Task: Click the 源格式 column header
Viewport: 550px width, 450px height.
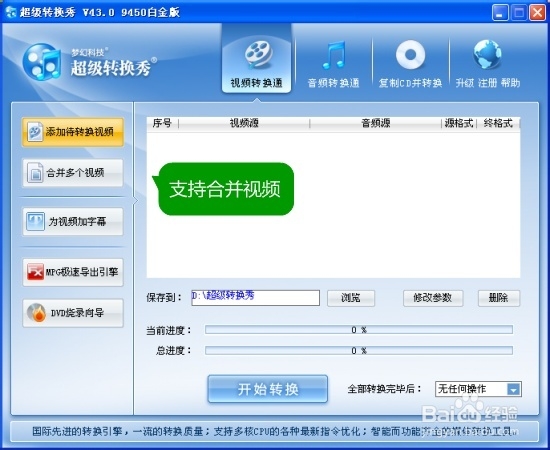Action: pos(459,123)
